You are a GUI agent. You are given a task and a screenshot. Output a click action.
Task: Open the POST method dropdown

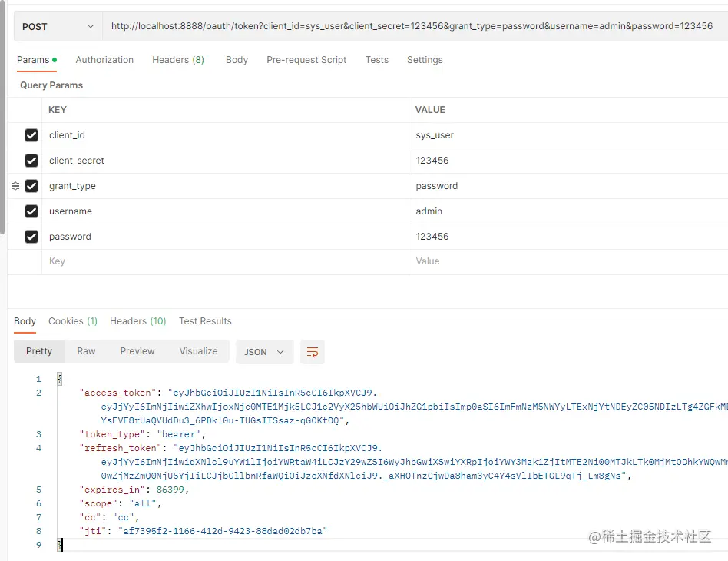coord(58,26)
